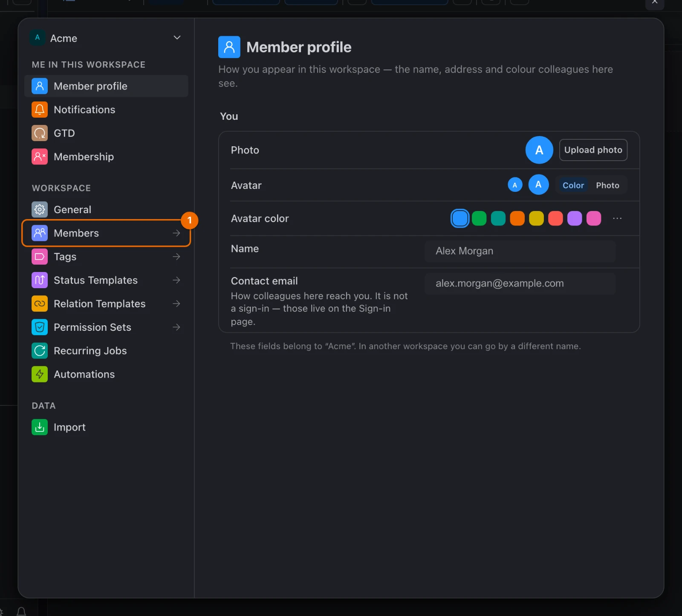Select the Automations menu item
682x616 pixels.
coord(106,374)
